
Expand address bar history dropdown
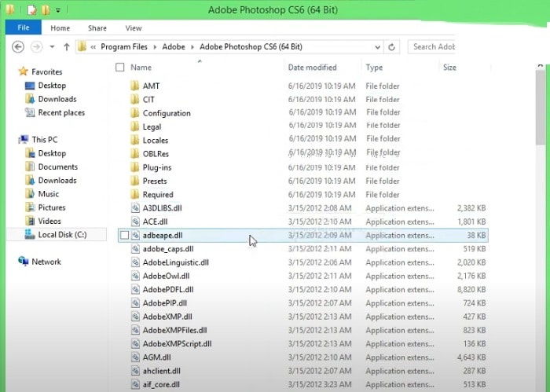coord(377,47)
